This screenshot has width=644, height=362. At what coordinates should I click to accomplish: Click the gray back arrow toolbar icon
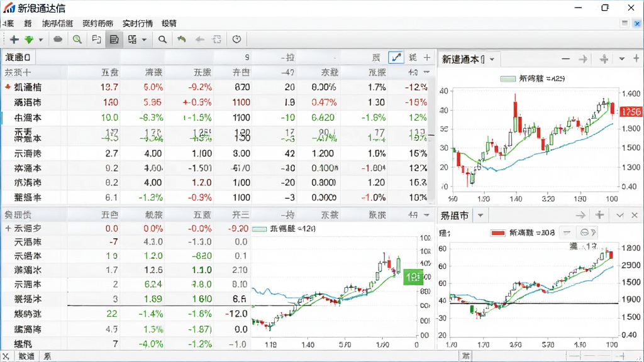click(200, 40)
